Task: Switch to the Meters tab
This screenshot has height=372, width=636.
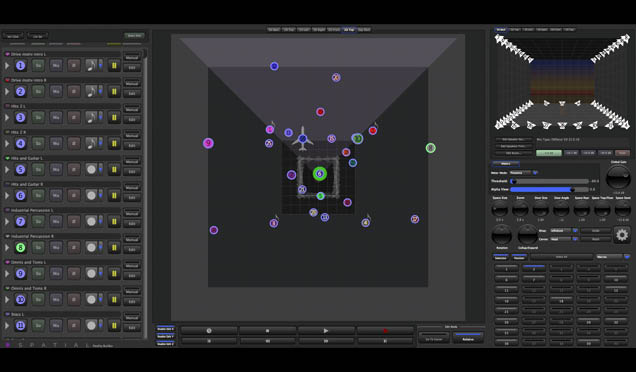Action: [505, 163]
